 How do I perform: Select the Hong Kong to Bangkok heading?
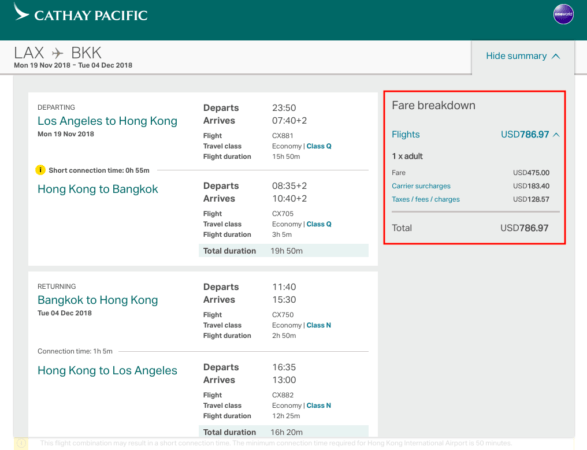[x=98, y=189]
